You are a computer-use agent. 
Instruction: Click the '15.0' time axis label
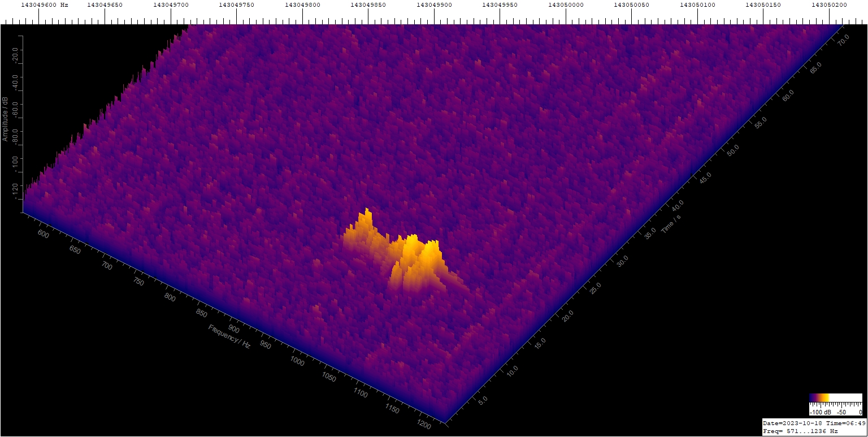(540, 343)
